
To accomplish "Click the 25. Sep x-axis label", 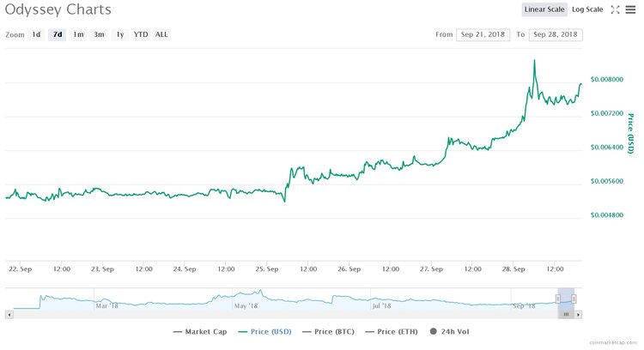I will 267,269.
